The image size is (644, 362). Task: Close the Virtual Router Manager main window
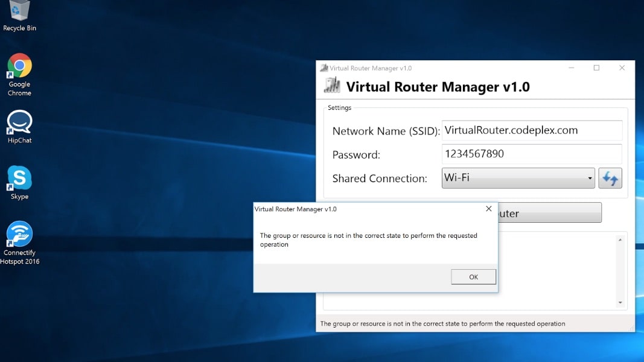pyautogui.click(x=622, y=68)
